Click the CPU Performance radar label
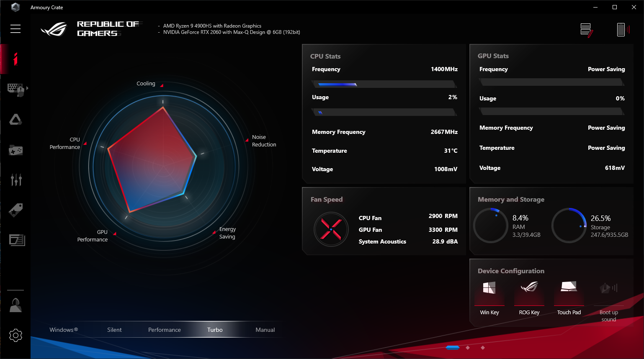Screen dimensions: 644x359 click(x=65, y=143)
